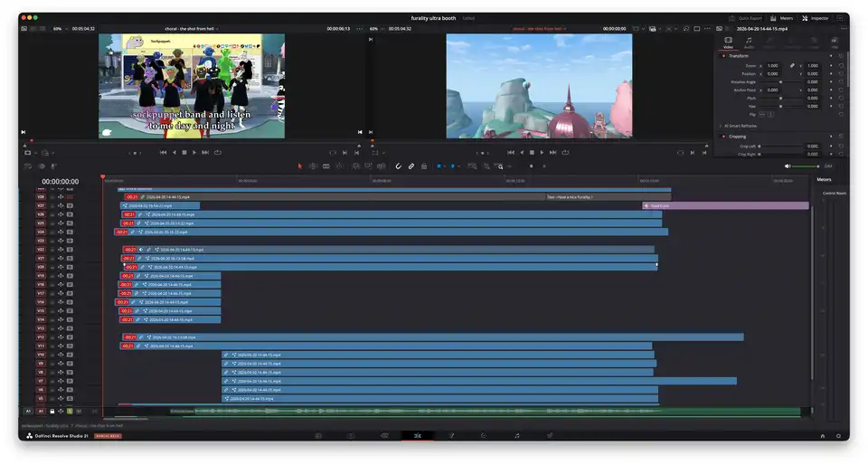Screen dimensions: 868x465
Task: Adjust the Crop Left slider
Action: (780, 147)
